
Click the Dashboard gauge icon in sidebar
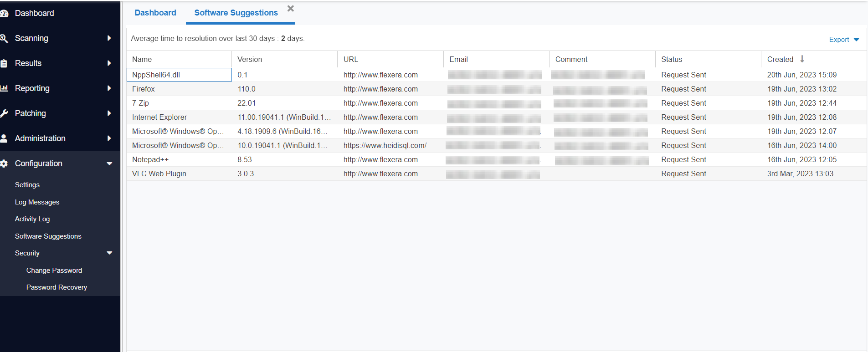pyautogui.click(x=4, y=14)
